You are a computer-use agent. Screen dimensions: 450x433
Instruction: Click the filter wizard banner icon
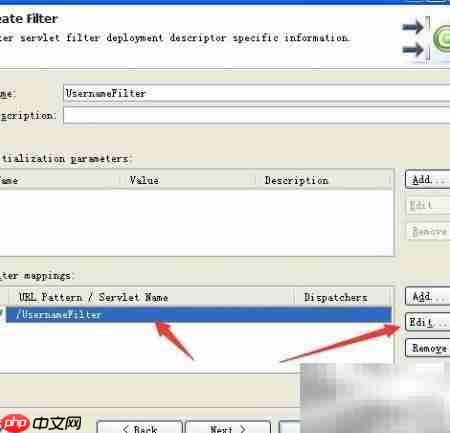[x=425, y=39]
